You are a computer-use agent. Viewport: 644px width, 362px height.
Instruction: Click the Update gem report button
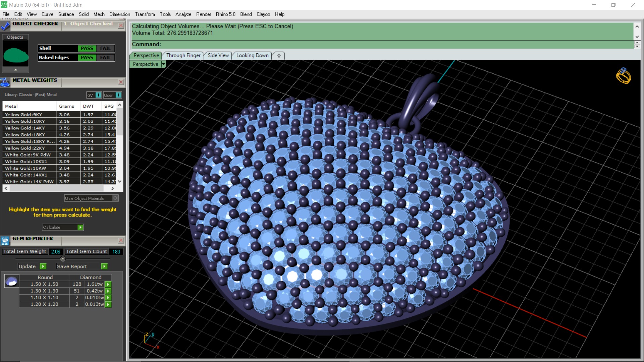tap(32, 266)
